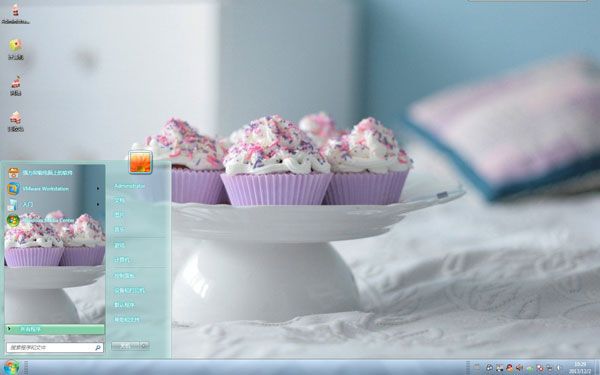
Task: Click the Action Center flag with red X
Action: (x=540, y=368)
